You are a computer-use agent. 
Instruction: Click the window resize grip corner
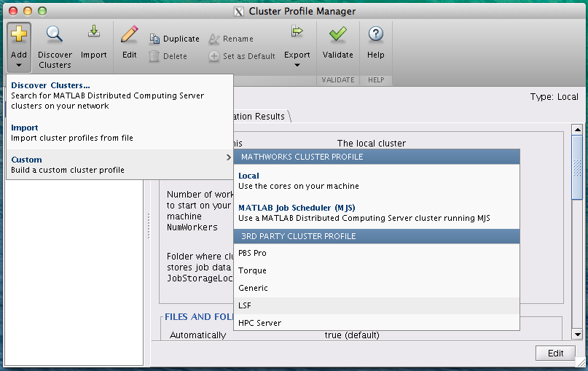(x=581, y=362)
